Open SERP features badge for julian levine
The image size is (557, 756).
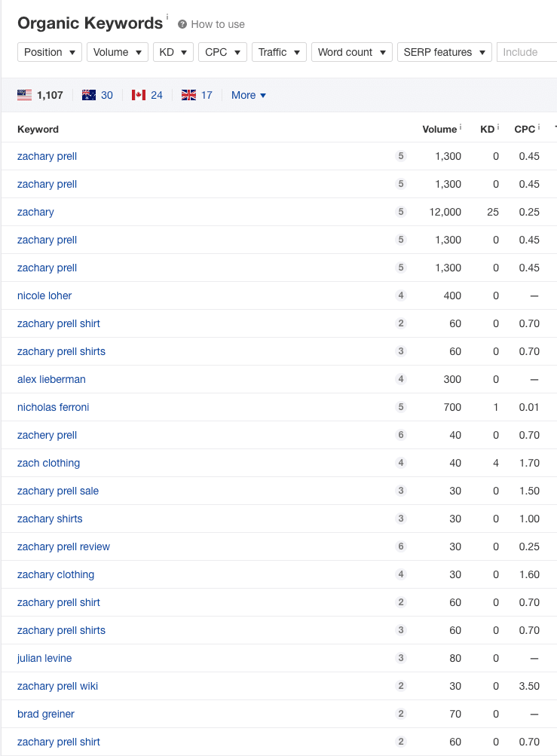[x=401, y=658]
